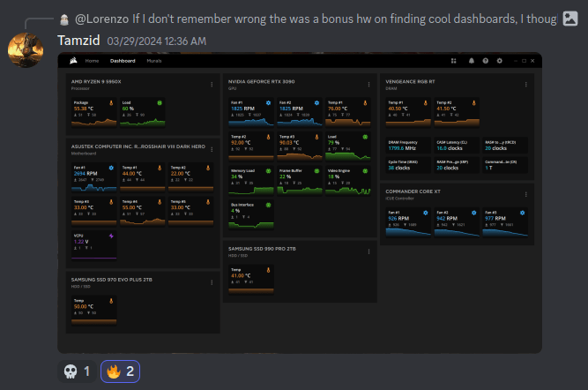This screenshot has height=390, width=588.
Task: Click the thermometer icon on the 92.00 °C tile
Action: pos(268,137)
